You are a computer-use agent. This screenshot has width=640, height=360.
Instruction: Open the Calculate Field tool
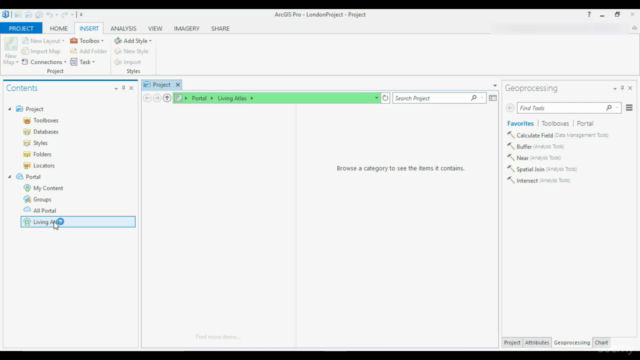[558, 135]
